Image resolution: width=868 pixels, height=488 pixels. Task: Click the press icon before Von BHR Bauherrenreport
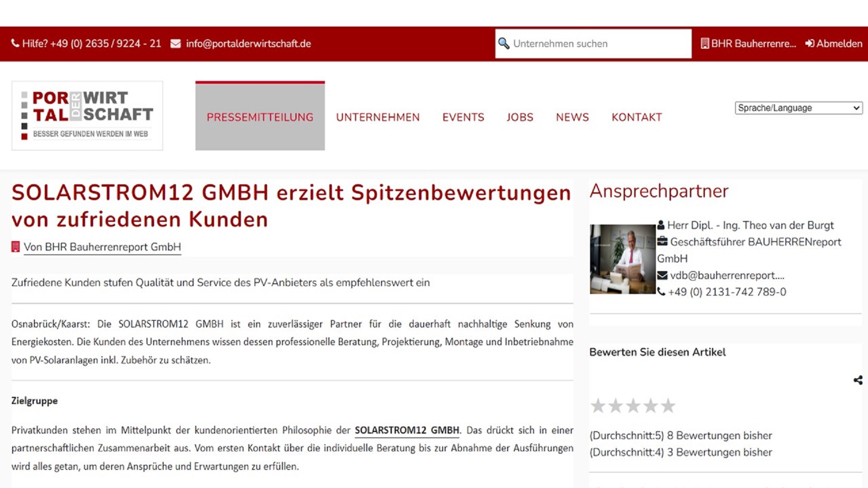point(15,246)
